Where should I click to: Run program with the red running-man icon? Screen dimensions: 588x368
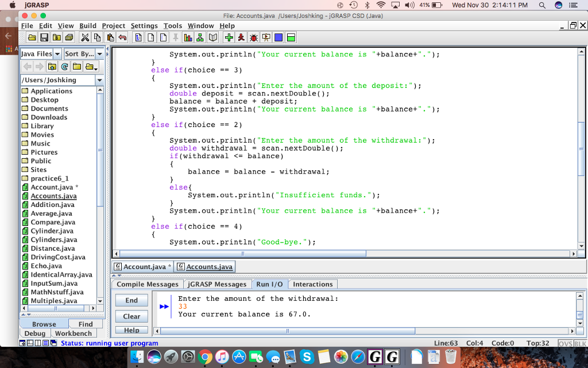[241, 38]
